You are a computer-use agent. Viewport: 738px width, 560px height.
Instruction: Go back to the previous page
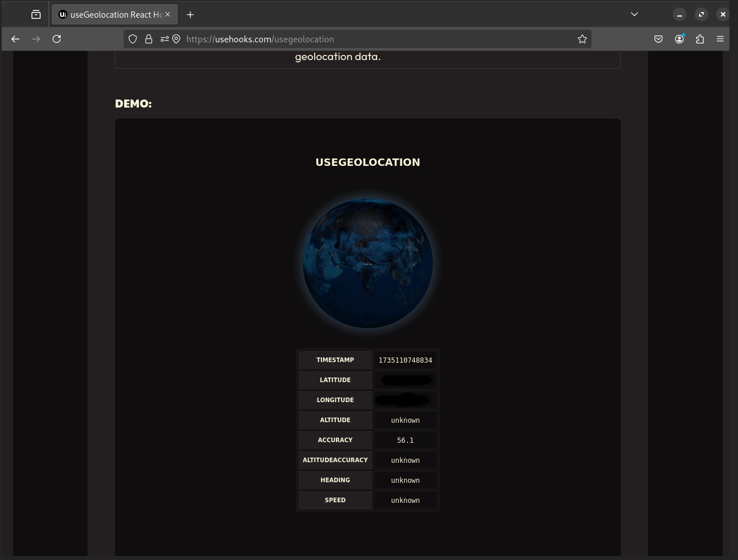(x=15, y=39)
